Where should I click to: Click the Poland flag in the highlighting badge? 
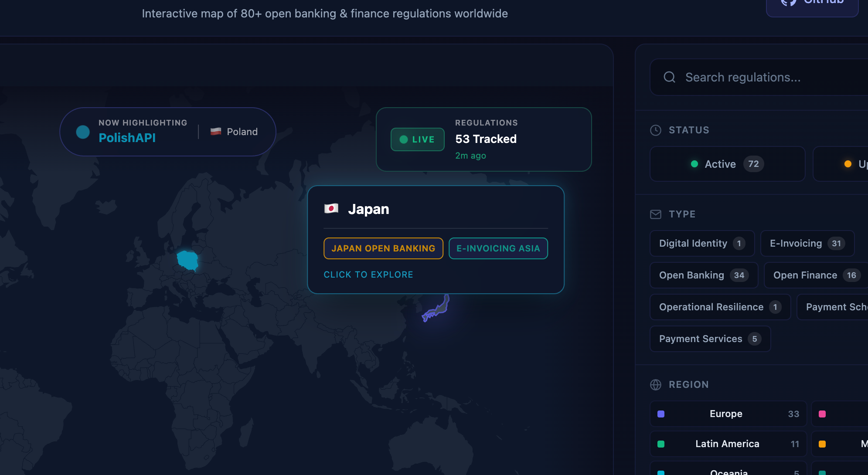215,132
